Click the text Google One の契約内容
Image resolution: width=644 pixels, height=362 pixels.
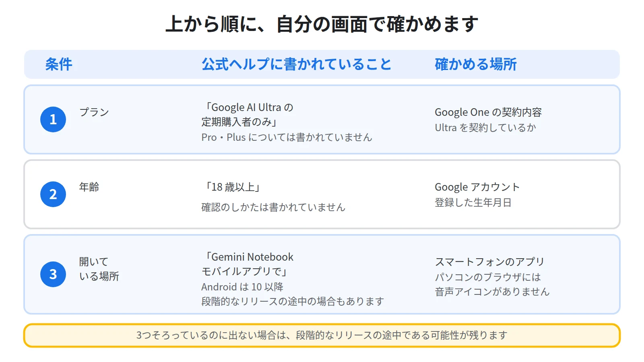click(488, 112)
